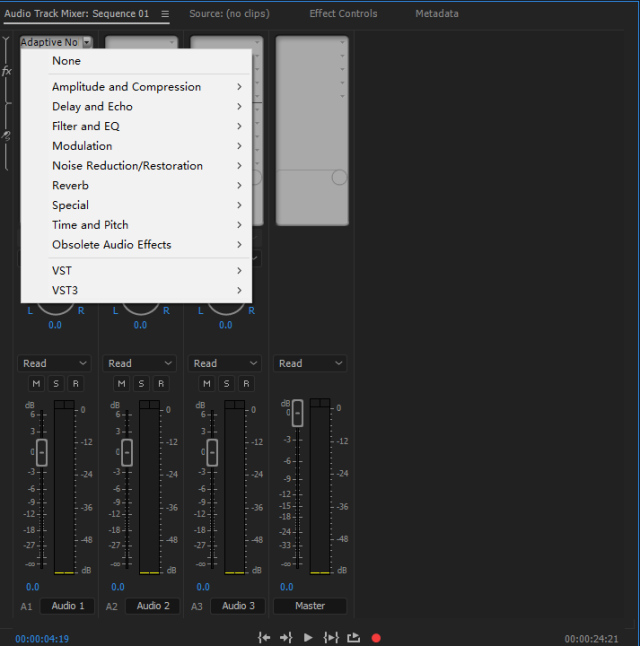The height and width of the screenshot is (646, 640).
Task: Open the Audio 3 automation mode Read dropdown
Action: click(x=225, y=363)
